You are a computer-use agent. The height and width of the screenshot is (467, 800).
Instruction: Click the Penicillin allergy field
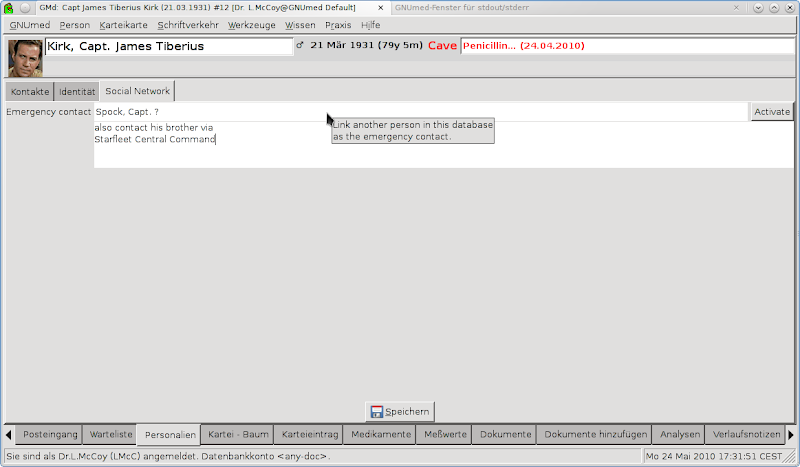coord(628,46)
